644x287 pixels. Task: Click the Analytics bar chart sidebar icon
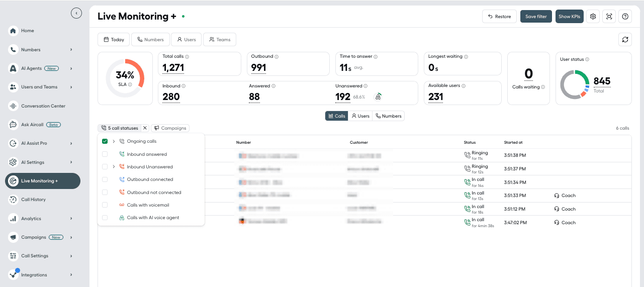click(14, 219)
